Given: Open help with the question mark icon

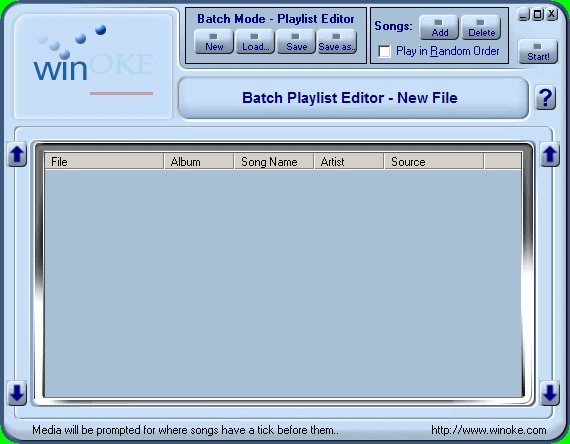Looking at the screenshot, I should pos(546,98).
